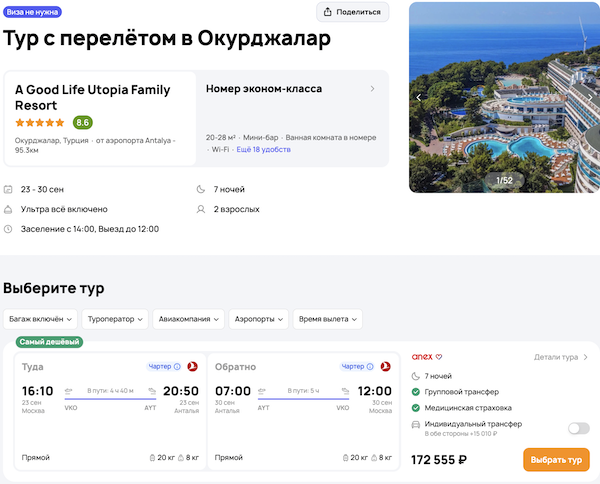Click the 8.6 hotel rating badge
600x484 pixels.
point(82,123)
